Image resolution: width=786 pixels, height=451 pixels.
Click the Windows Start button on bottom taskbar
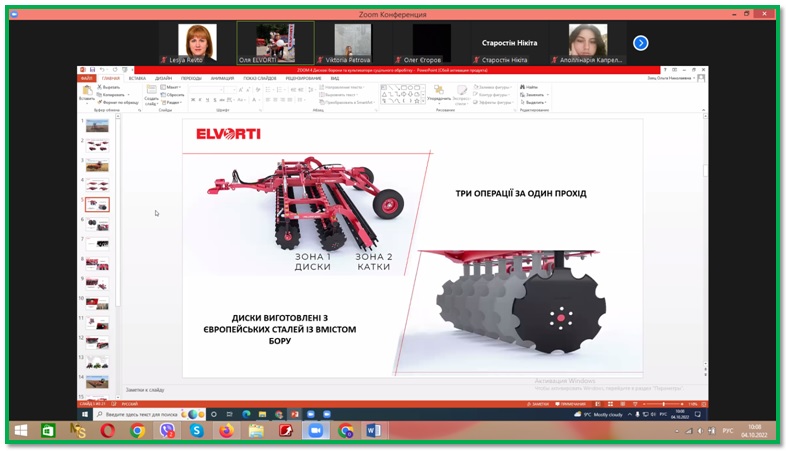pyautogui.click(x=21, y=431)
